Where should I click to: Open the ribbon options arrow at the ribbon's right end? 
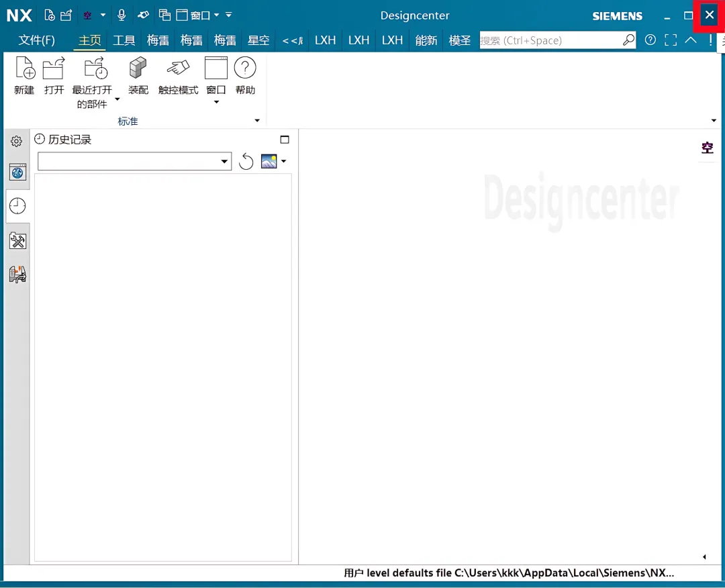click(x=714, y=121)
